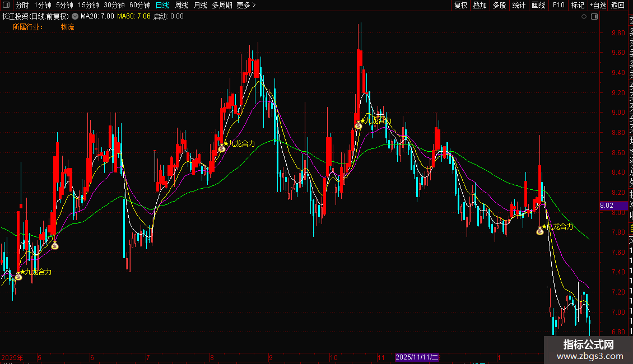633x364 pixels.
Task: Add stock with +自选 button
Action: (598, 5)
